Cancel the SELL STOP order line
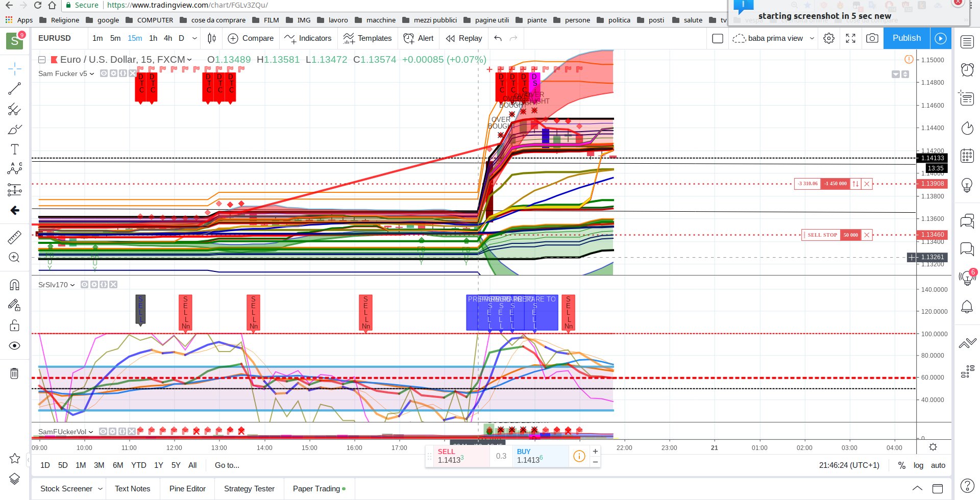The height and width of the screenshot is (500, 980). [867, 235]
